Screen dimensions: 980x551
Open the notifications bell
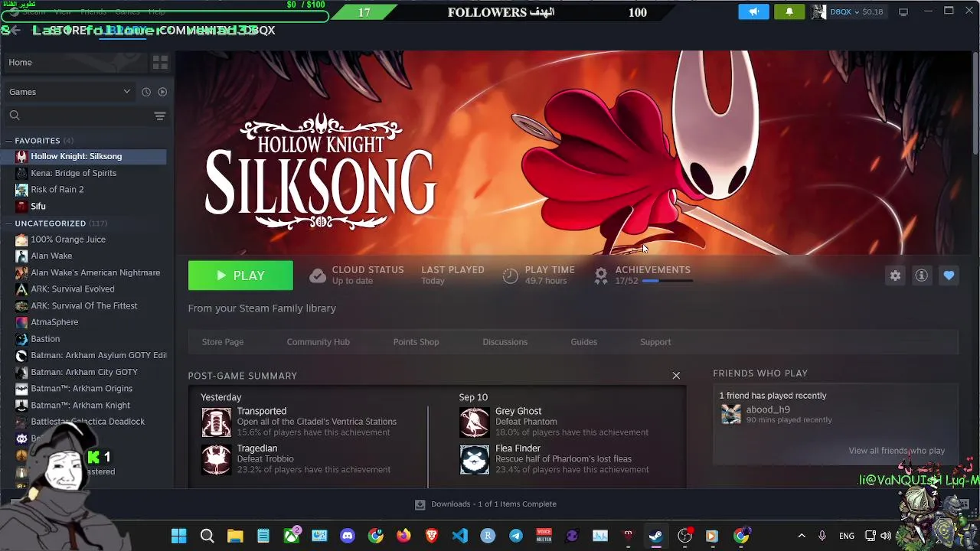tap(789, 12)
